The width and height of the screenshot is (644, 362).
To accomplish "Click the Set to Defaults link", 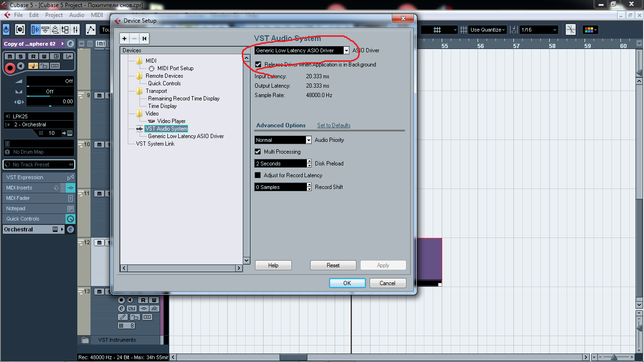I will coord(334,125).
